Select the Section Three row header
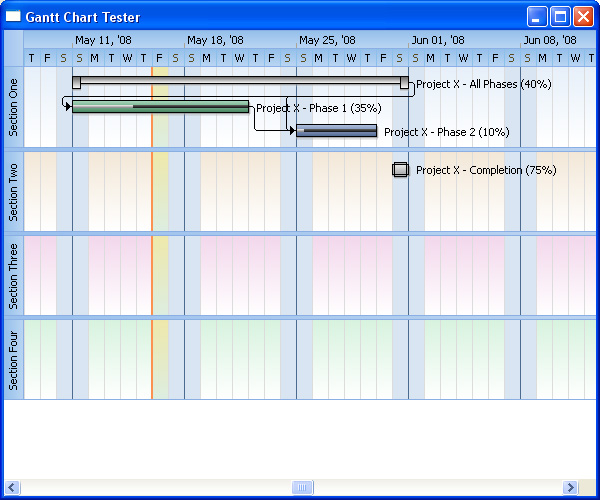 coord(14,276)
